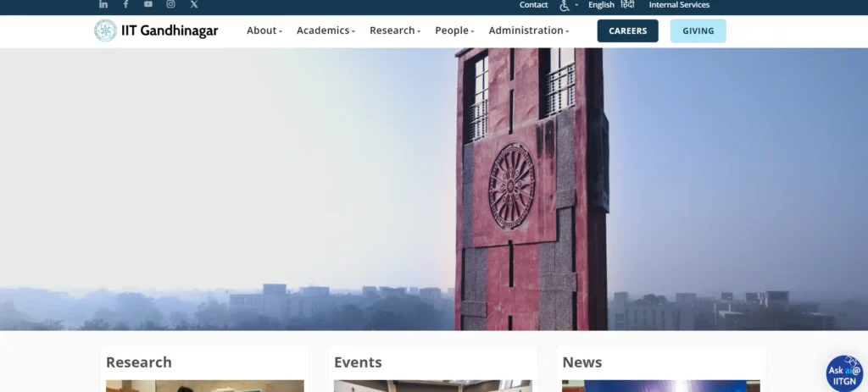Click the GIVING button
Viewport: 868px width, 392px height.
pyautogui.click(x=698, y=31)
